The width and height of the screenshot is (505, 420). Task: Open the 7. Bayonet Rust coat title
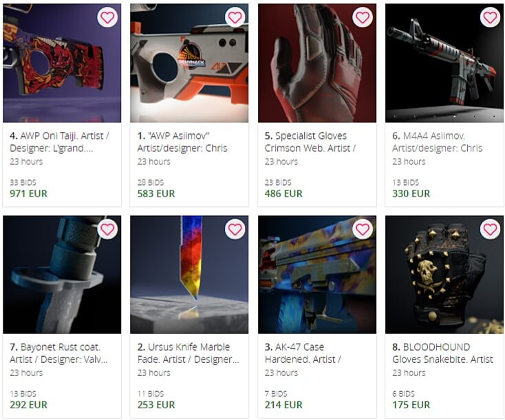(58, 353)
